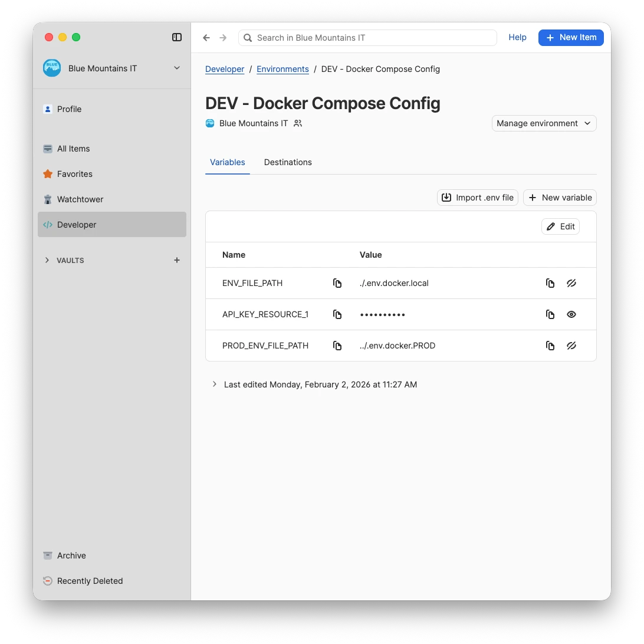The height and width of the screenshot is (644, 644).
Task: Navigate back using the left arrow
Action: click(206, 37)
